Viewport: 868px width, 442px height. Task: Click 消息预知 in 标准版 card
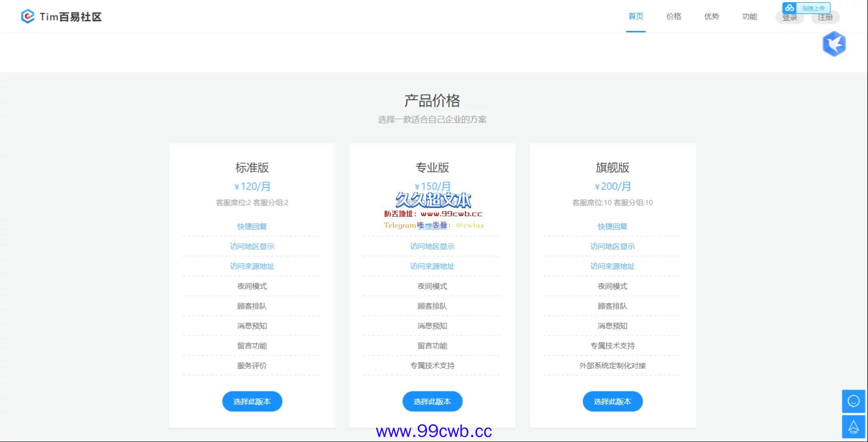pos(252,326)
